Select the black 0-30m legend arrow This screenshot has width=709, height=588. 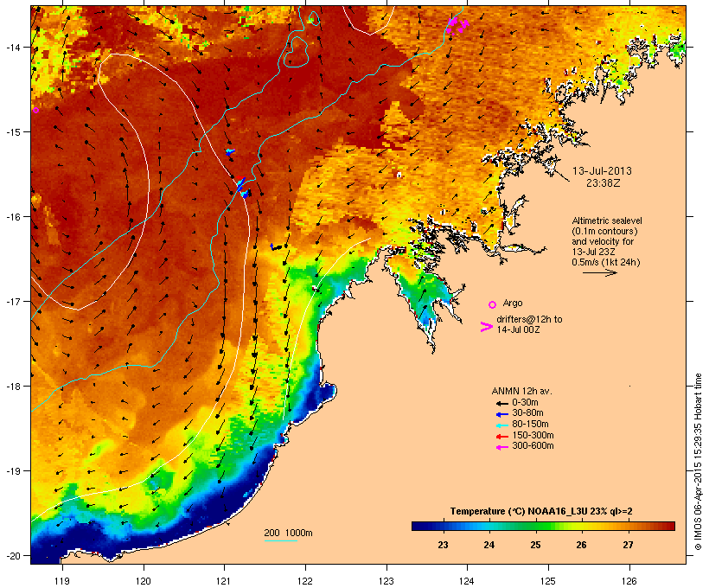point(501,403)
